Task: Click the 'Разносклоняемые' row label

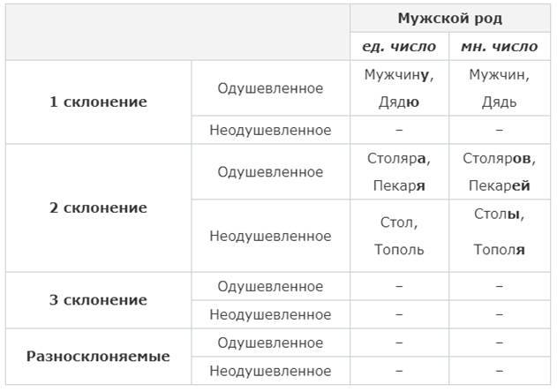Action: [x=98, y=357]
